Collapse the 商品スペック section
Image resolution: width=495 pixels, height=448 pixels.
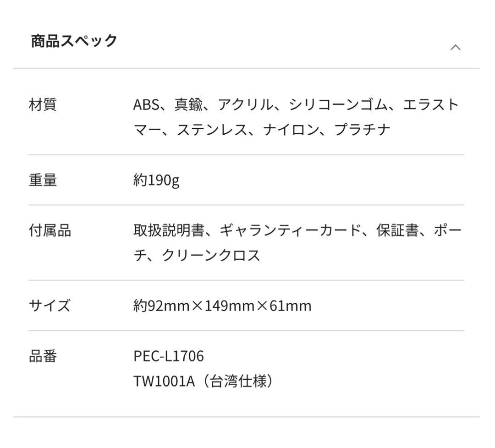click(455, 46)
